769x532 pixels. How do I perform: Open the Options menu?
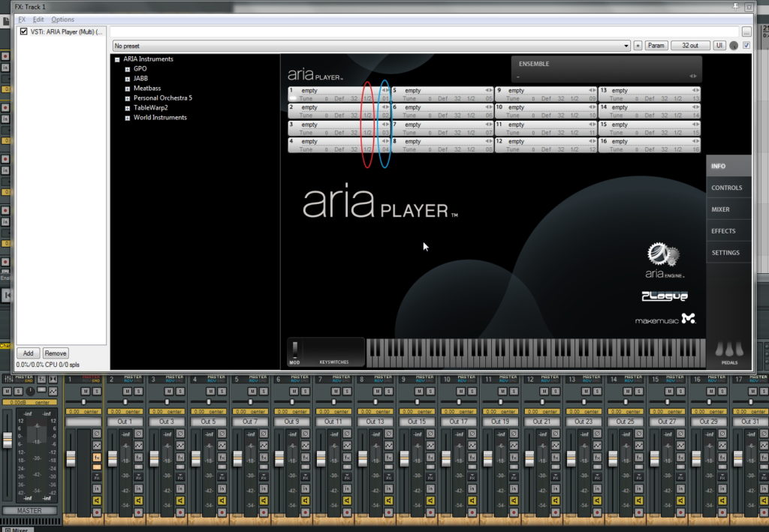click(x=62, y=20)
